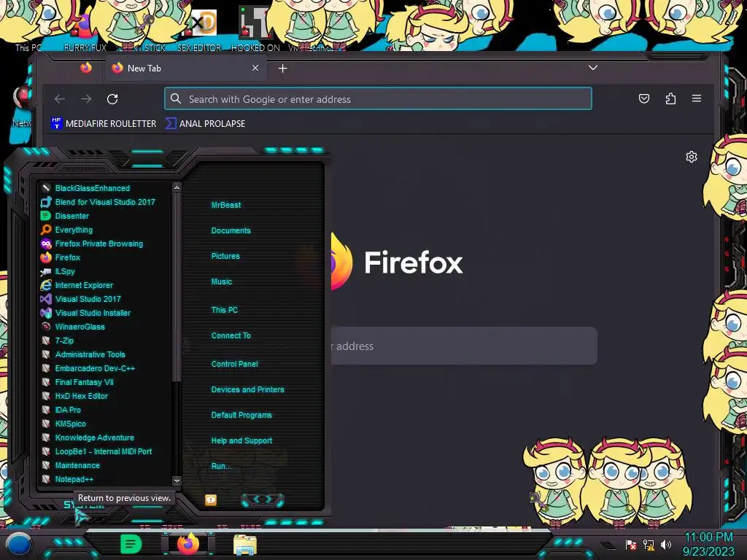Click the Firefox View pinned icon
The height and width of the screenshot is (560, 747).
[86, 68]
